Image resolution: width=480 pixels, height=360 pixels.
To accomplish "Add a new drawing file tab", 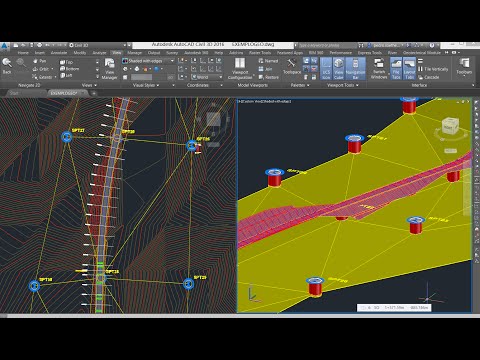I will pyautogui.click(x=94, y=93).
